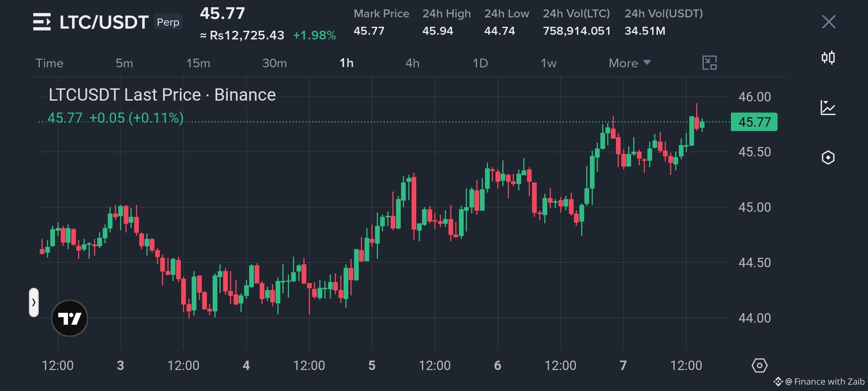Expand the More intervals dropdown

tap(630, 63)
